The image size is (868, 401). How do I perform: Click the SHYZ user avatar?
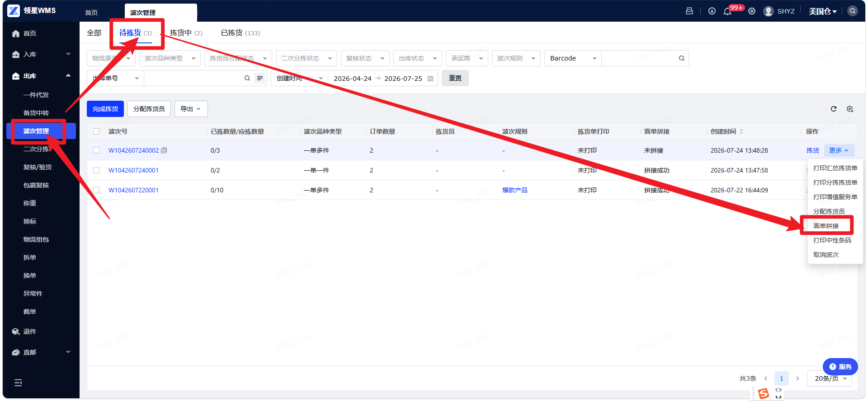(x=769, y=11)
